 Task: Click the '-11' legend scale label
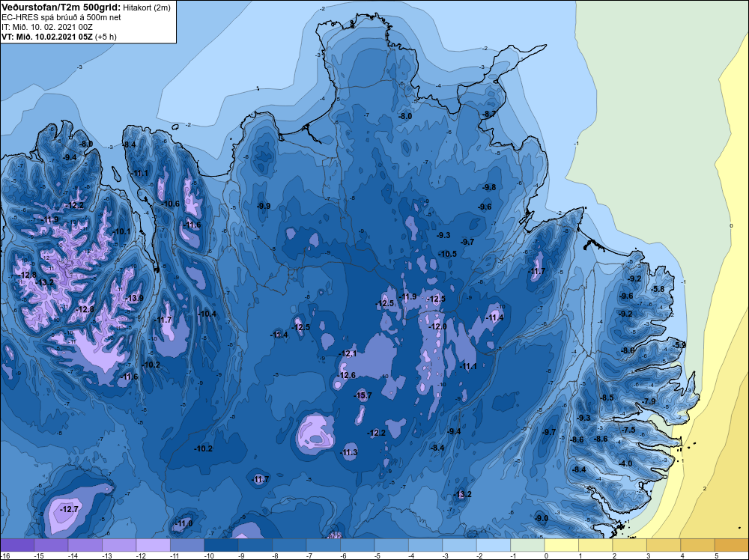pos(175,556)
